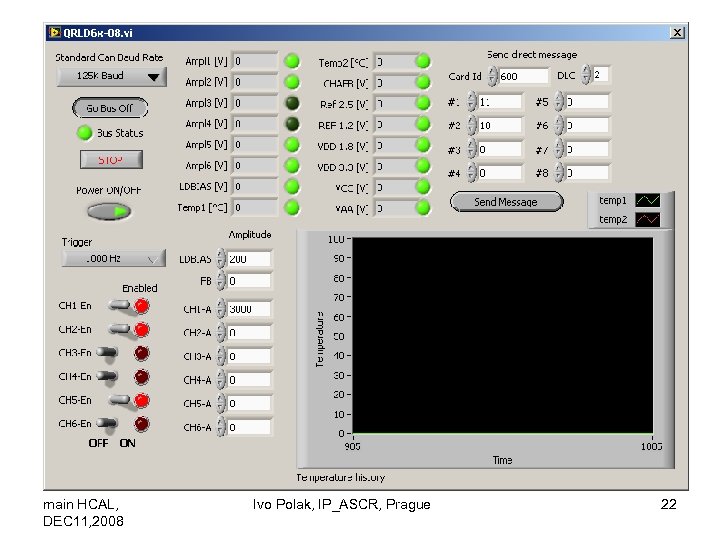Click the CH3 enabled dark red LED
Viewport: 720px width, 540px height.
pyautogui.click(x=142, y=353)
